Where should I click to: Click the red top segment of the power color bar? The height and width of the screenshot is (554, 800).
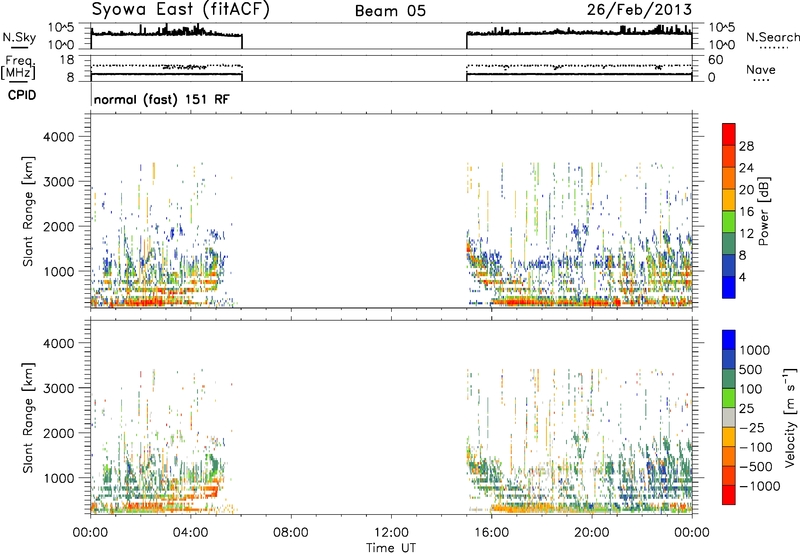[x=729, y=134]
